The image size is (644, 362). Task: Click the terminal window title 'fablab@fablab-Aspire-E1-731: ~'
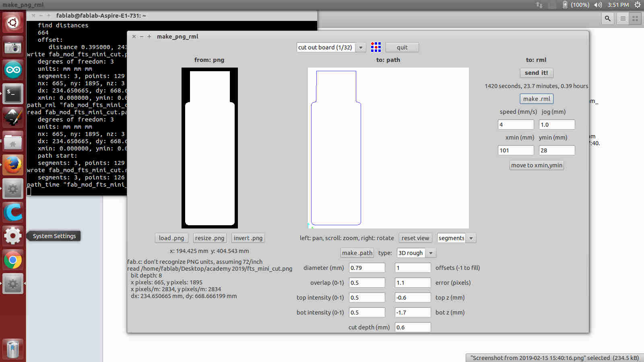click(x=101, y=16)
